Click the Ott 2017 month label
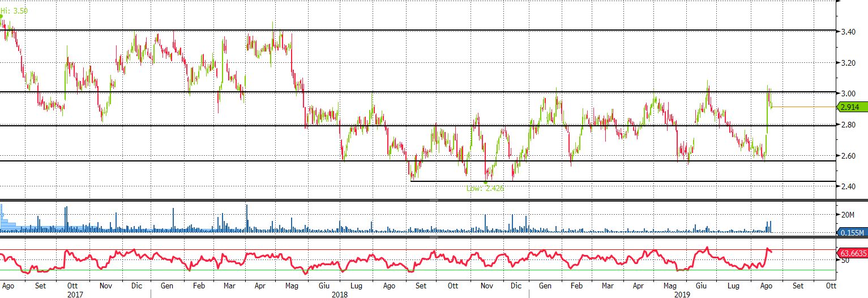 (72, 286)
